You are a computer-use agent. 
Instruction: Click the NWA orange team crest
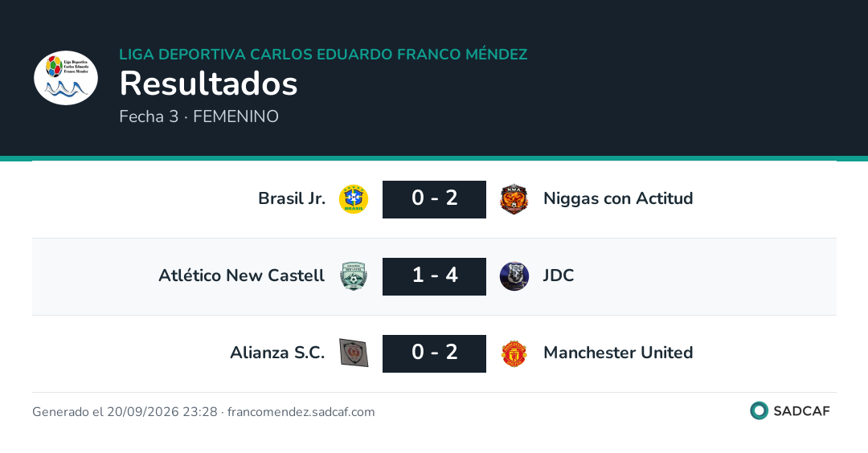click(514, 199)
